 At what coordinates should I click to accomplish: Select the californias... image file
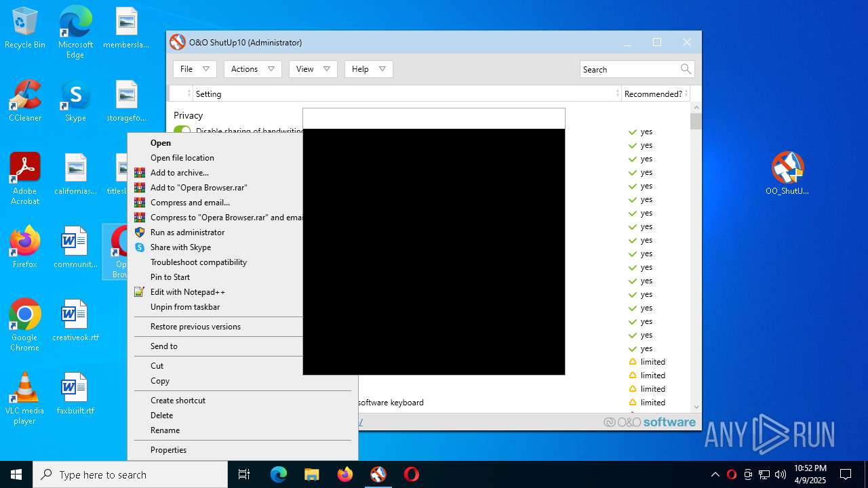[x=75, y=175]
